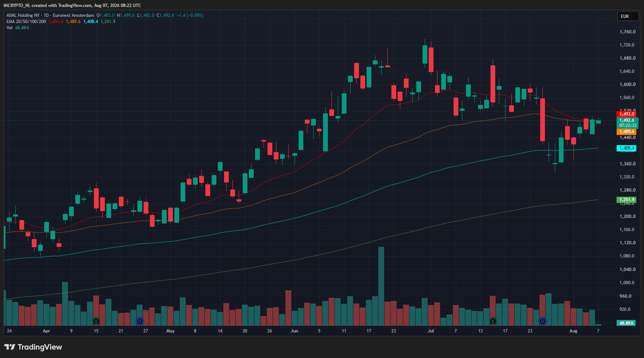The image size is (644, 358).
Task: Click the 1,440.0 price axis label
Action: [628, 137]
